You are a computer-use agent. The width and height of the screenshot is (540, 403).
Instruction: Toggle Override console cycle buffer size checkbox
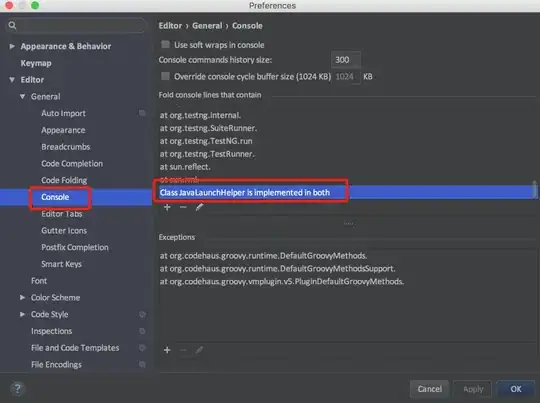166,76
